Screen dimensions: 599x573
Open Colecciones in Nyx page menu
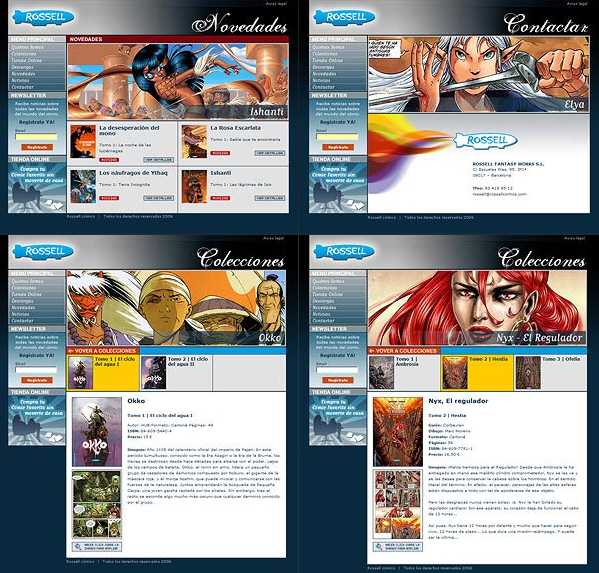pyautogui.click(x=325, y=288)
